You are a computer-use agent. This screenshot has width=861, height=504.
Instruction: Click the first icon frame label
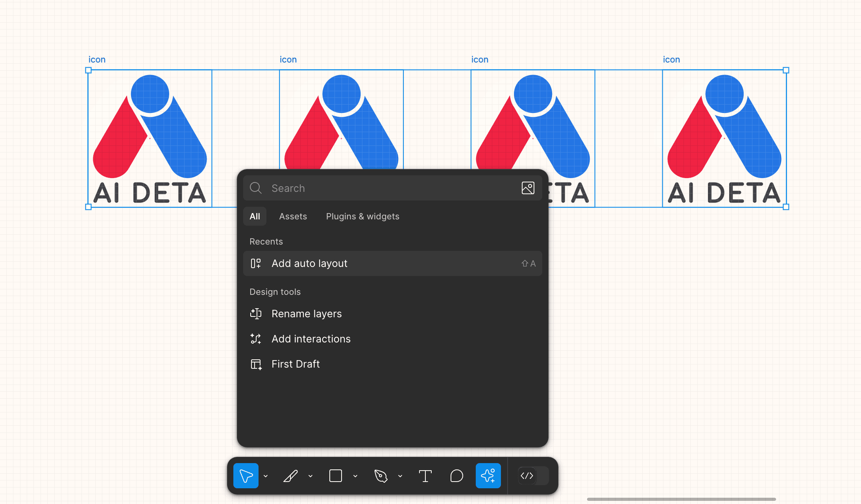pos(97,59)
